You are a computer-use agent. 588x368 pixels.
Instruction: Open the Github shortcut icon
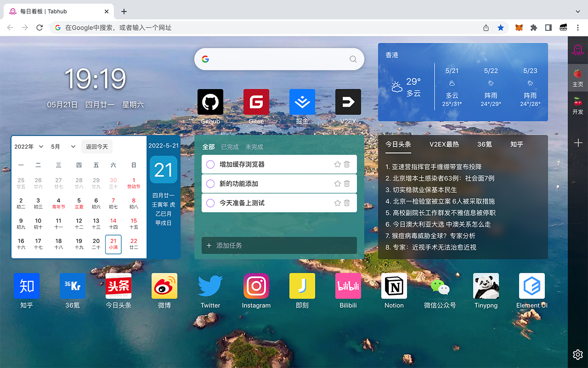pos(210,102)
